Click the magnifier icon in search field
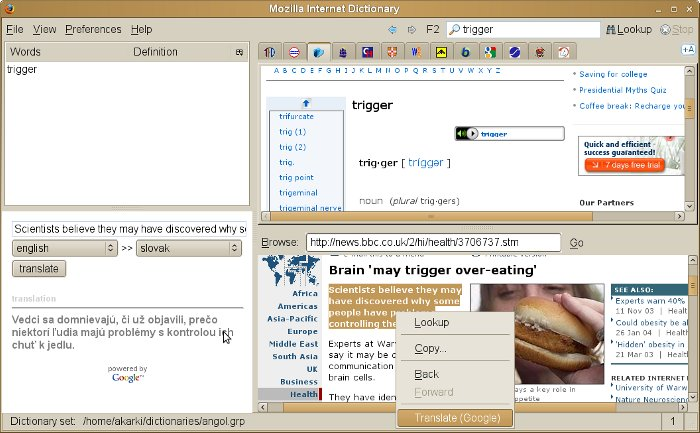The image size is (700, 433). pyautogui.click(x=454, y=29)
